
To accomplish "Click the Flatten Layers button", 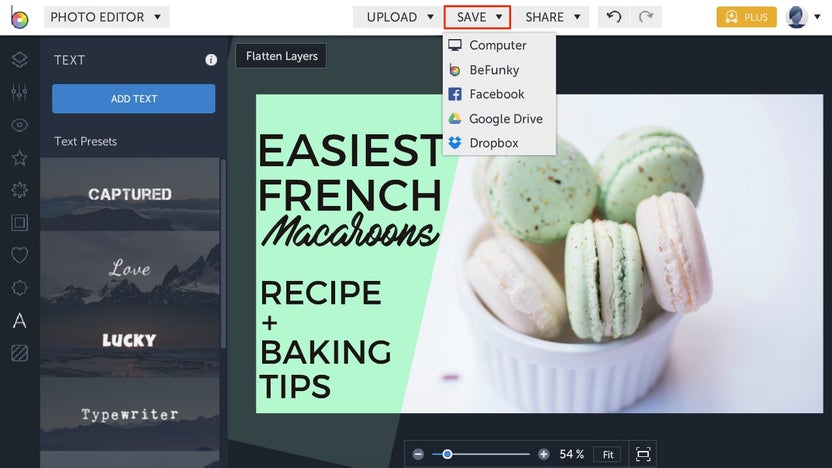I will click(x=281, y=56).
